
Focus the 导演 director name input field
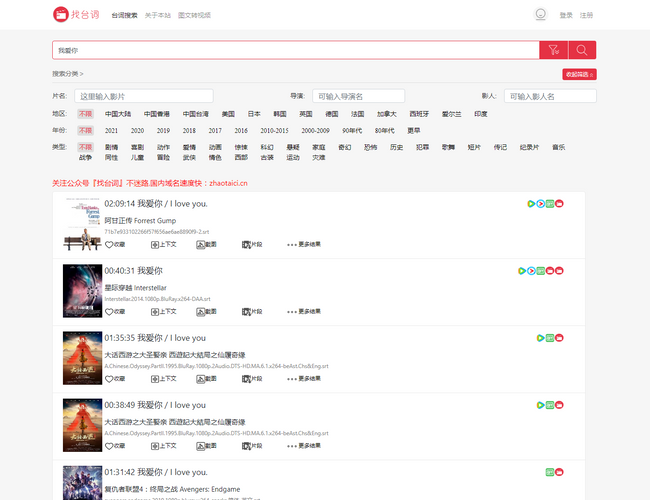point(358,96)
